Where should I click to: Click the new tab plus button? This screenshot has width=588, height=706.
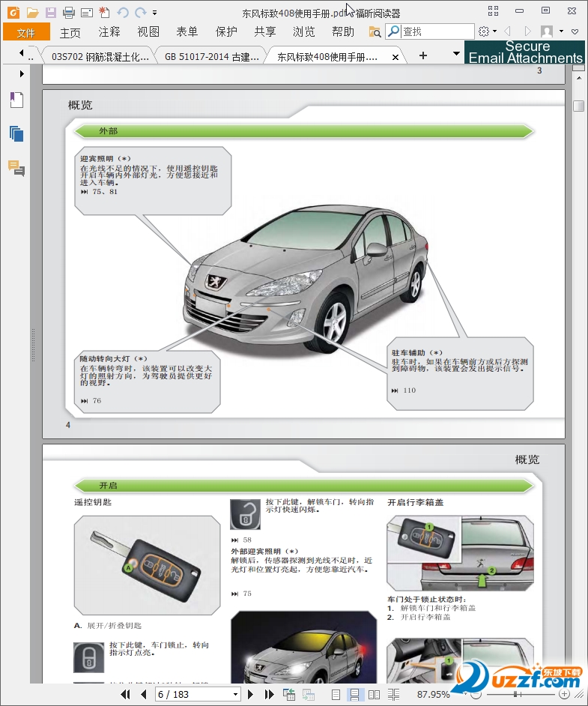point(423,55)
